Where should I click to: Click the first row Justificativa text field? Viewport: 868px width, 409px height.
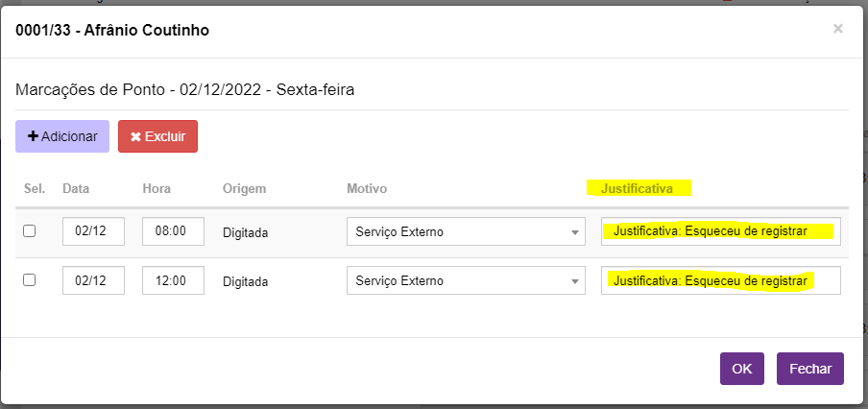720,231
